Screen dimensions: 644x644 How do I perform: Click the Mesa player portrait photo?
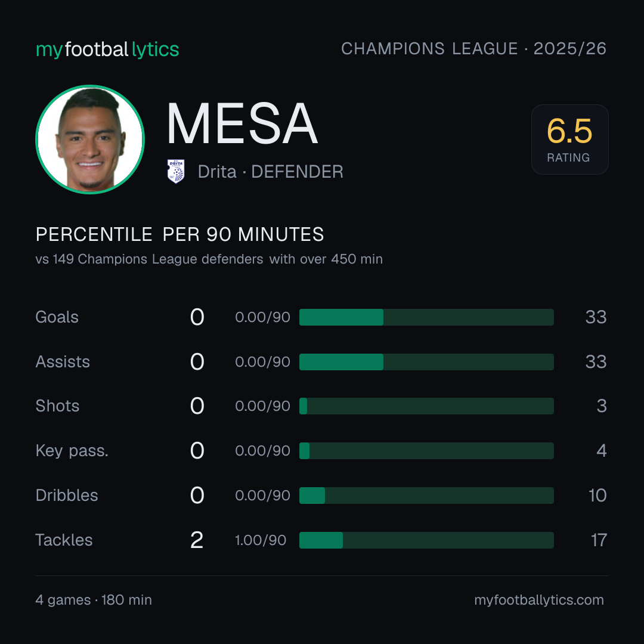90,139
